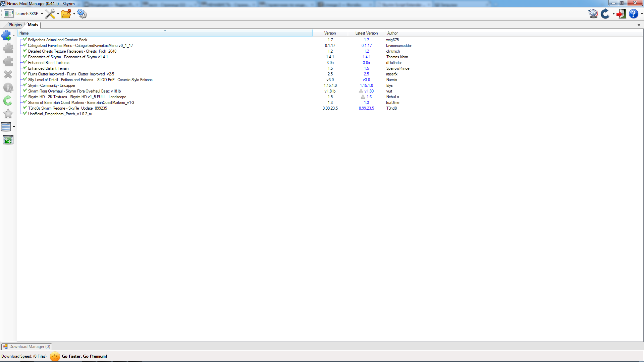Viewport: 644px width, 362px height.
Task: Open the tab strip dropdown arrow at far right
Action: tap(639, 25)
